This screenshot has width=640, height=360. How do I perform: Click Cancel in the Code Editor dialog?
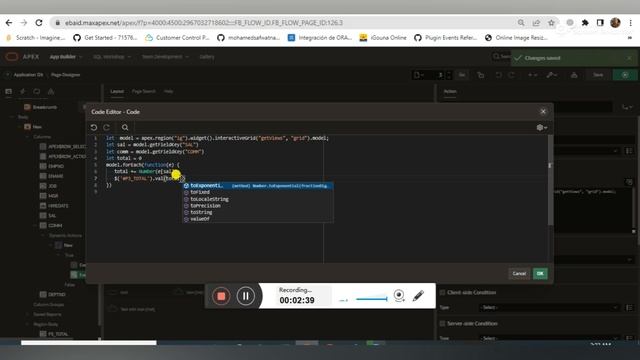(x=519, y=273)
